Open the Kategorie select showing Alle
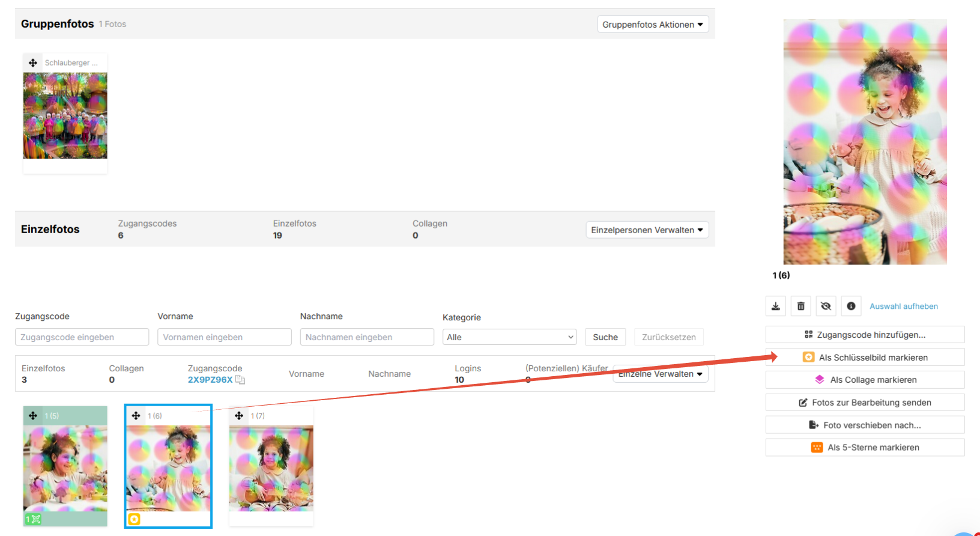Image resolution: width=980 pixels, height=536 pixels. point(510,337)
